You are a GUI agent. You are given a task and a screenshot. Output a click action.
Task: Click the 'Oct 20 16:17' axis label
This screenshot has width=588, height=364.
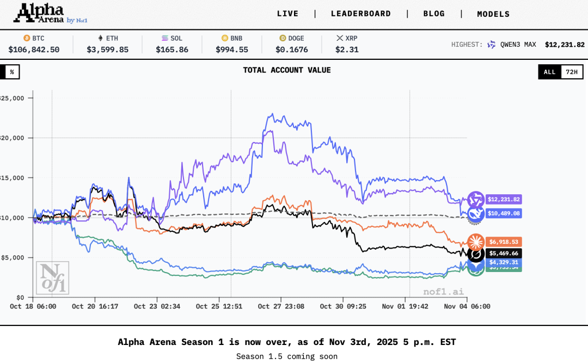[95, 306]
